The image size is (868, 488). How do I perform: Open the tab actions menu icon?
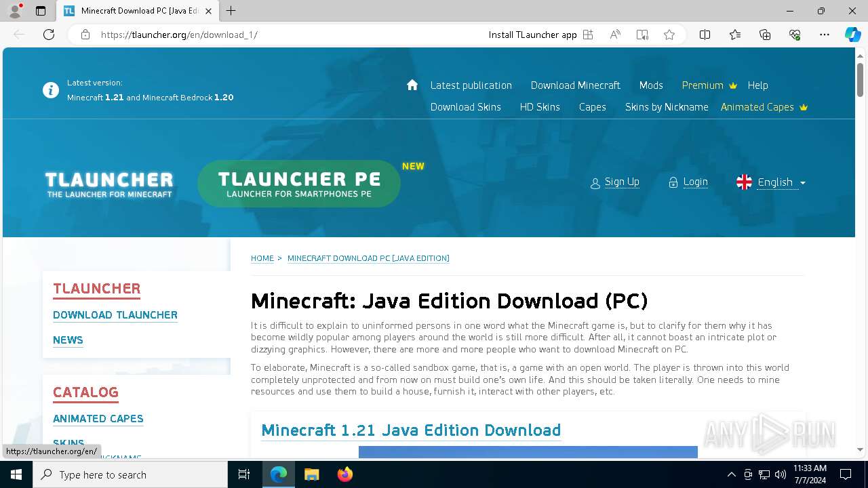click(41, 11)
